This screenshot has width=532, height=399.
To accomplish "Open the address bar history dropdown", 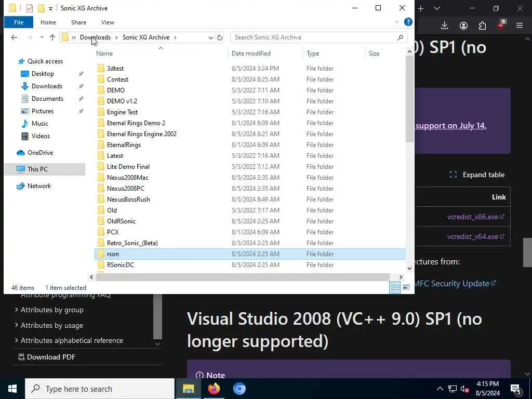I will pyautogui.click(x=211, y=37).
